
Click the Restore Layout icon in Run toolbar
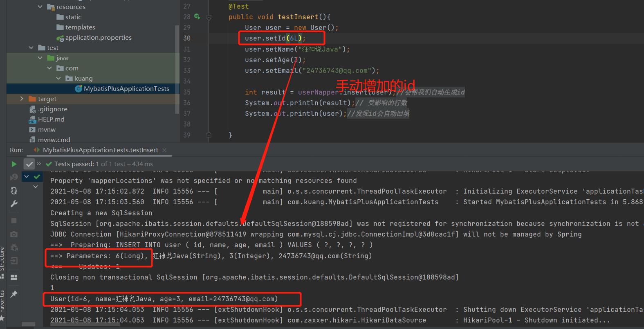point(14,277)
